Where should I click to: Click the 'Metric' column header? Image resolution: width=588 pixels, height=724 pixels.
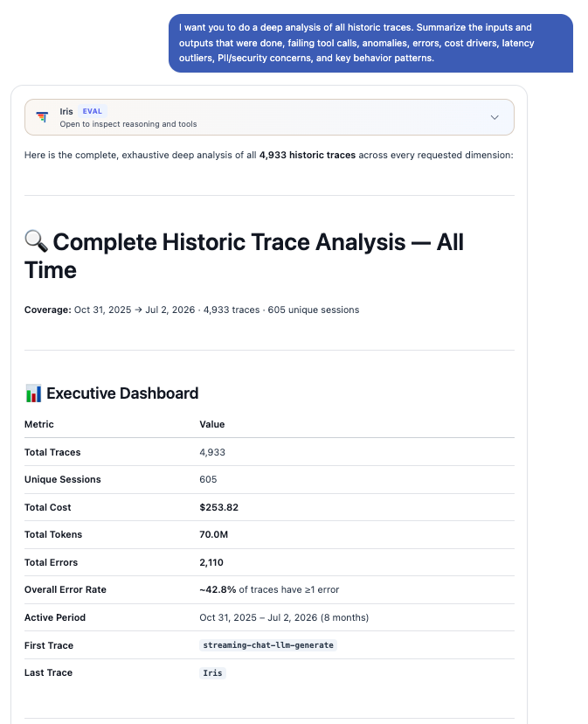(x=39, y=424)
